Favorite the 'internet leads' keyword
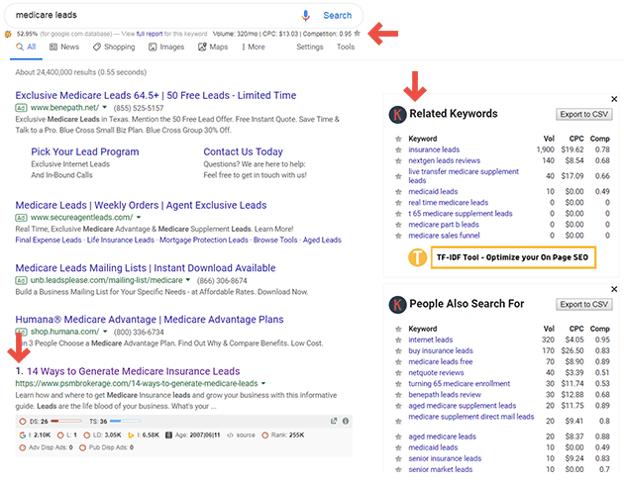Screen dimensions: 624x487 click(399, 339)
